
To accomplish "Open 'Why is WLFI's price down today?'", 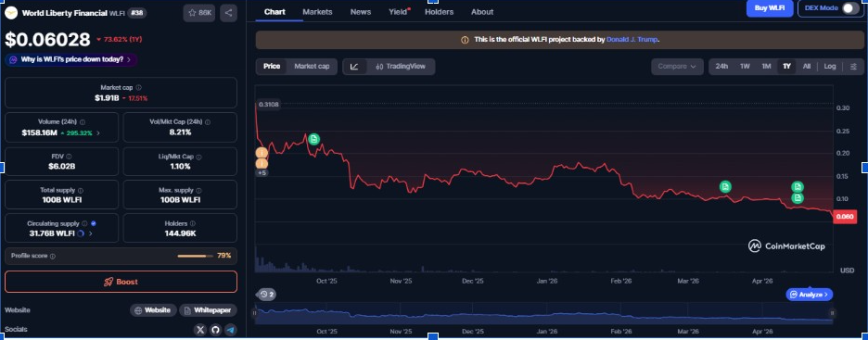I will coord(70,59).
